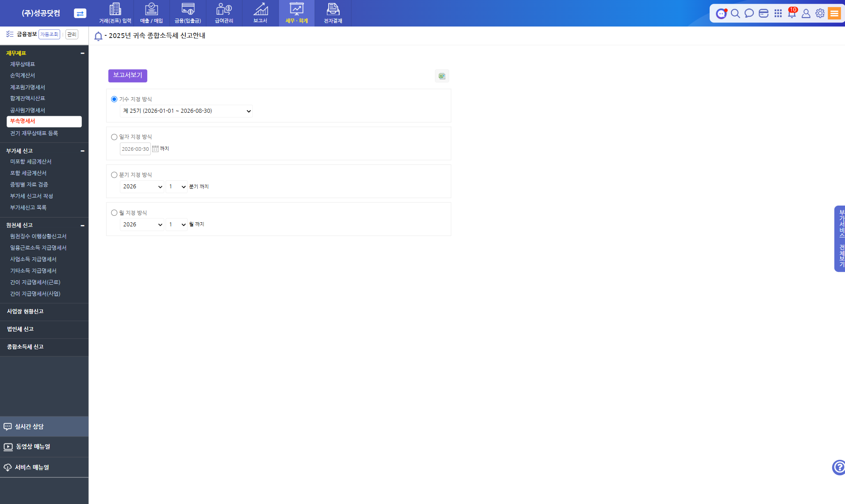The height and width of the screenshot is (504, 845).
Task: Click the orange hamburger menu icon
Action: [834, 13]
